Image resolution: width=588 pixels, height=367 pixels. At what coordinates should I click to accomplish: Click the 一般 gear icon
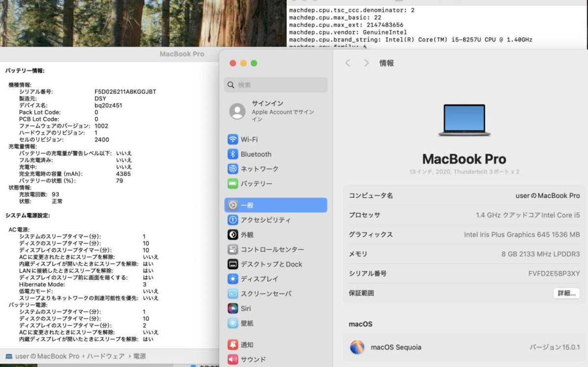pos(233,205)
